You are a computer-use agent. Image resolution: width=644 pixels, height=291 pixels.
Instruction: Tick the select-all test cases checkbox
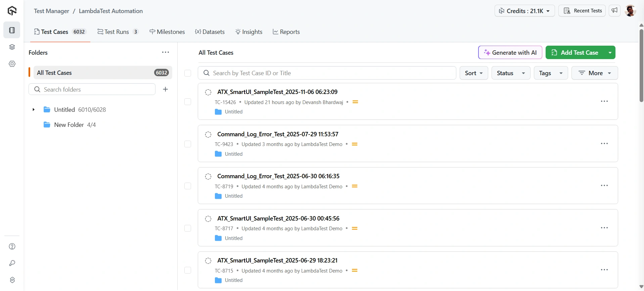[x=188, y=73]
